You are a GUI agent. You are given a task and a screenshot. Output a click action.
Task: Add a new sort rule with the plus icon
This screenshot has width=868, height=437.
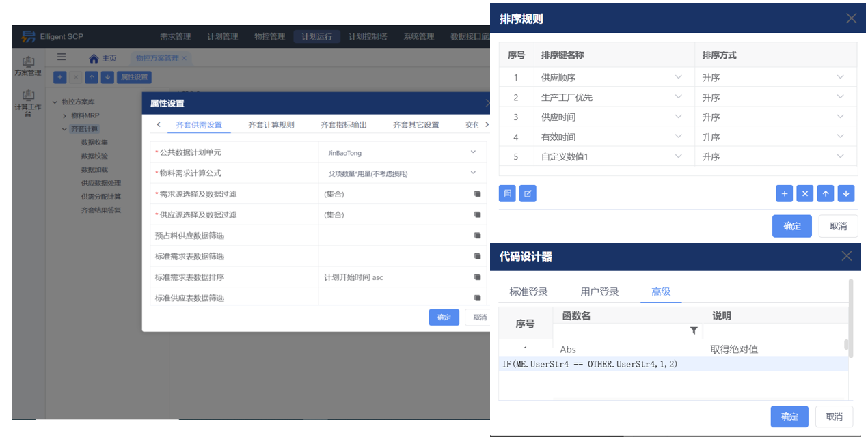784,193
